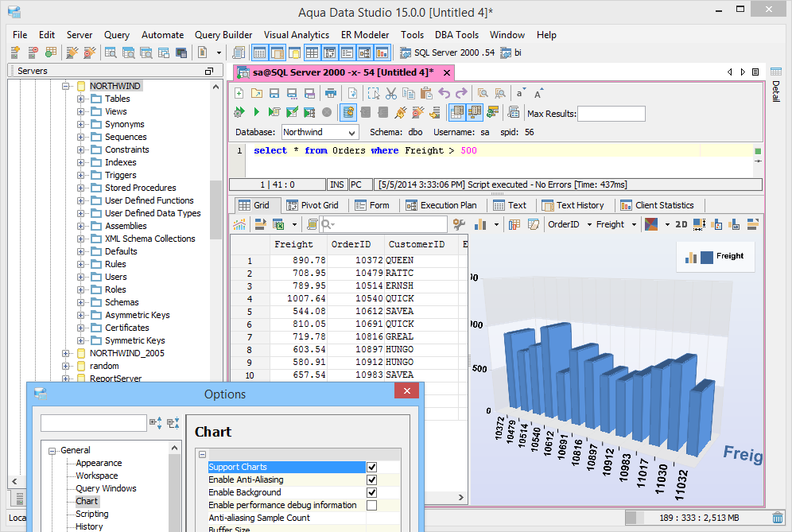Open the Query menu
The width and height of the screenshot is (792, 532).
coord(117,35)
